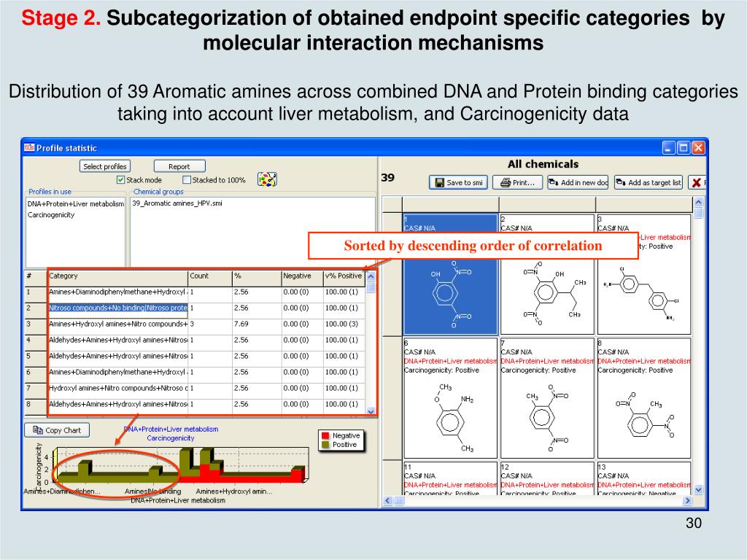Select Carcinogenicity in Profiles in use list
This screenshot has height=560, width=747.
[51, 215]
